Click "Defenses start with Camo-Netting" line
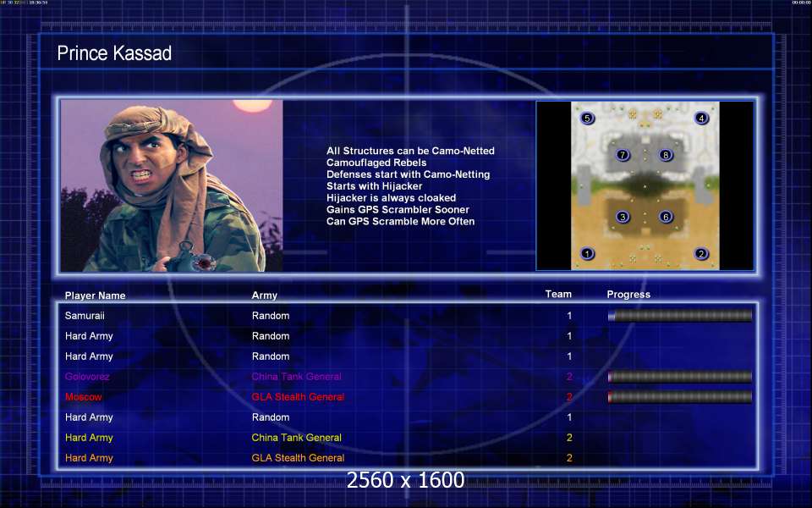The height and width of the screenshot is (508, 812). point(408,174)
